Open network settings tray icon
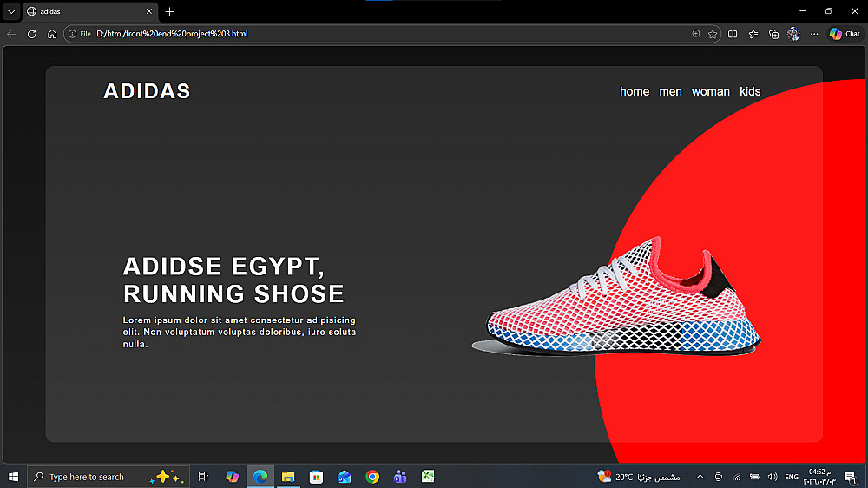The width and height of the screenshot is (868, 488). pyautogui.click(x=737, y=477)
